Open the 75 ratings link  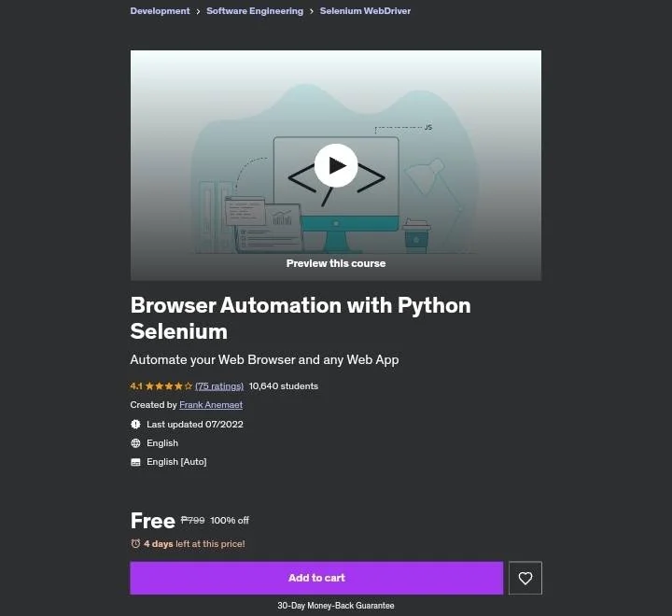pos(219,386)
